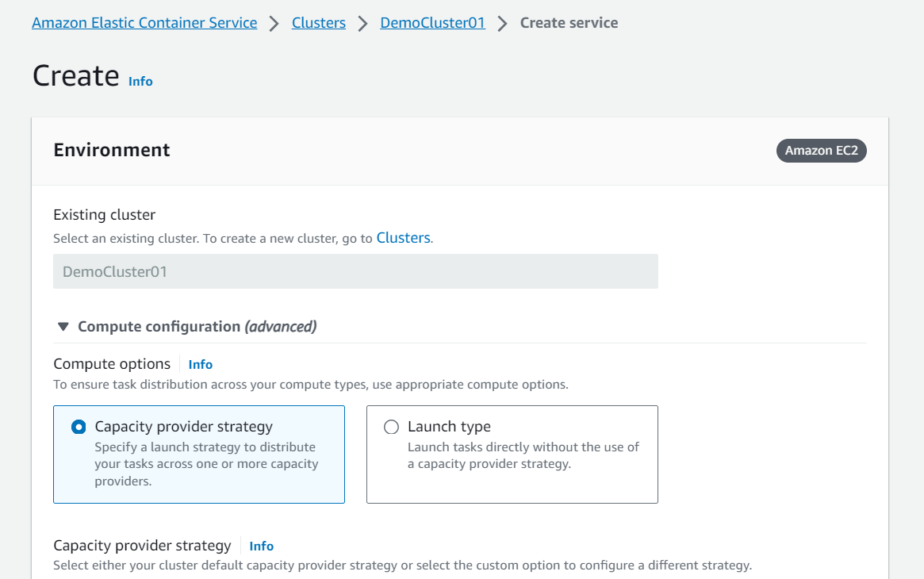The width and height of the screenshot is (924, 579).
Task: Select Capacity provider strategy radio option
Action: click(x=79, y=427)
